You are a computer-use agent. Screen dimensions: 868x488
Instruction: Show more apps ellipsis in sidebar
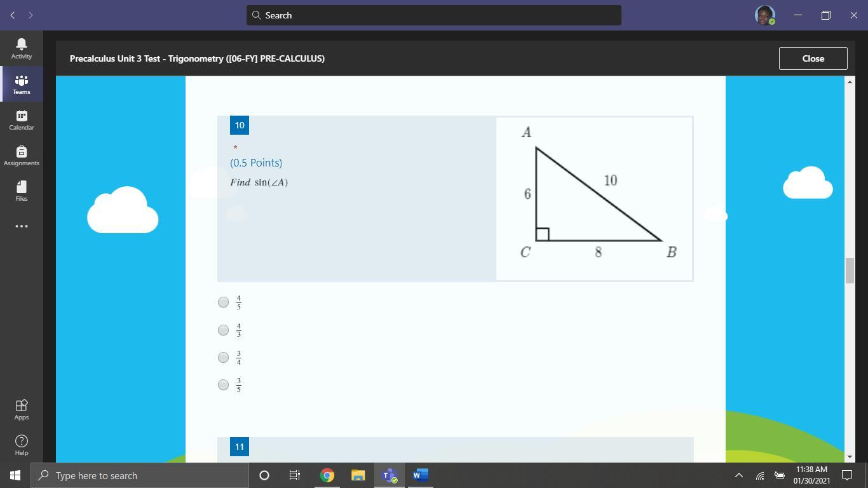(22, 226)
